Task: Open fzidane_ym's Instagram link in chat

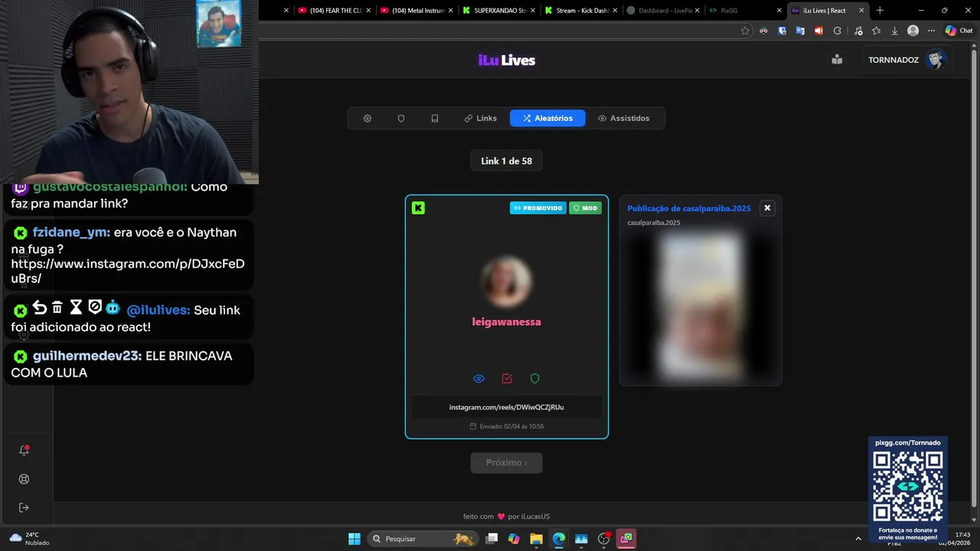Action: tap(128, 271)
